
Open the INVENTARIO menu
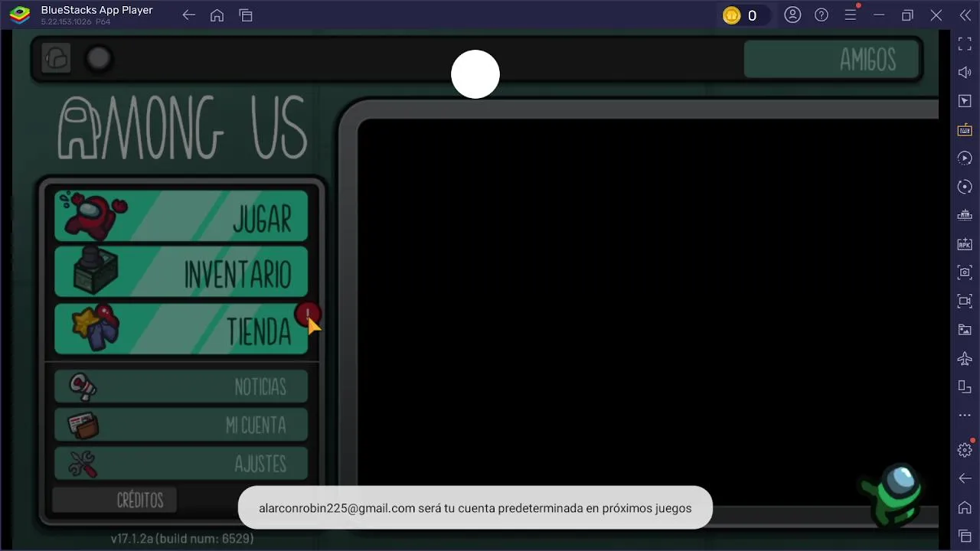point(181,272)
